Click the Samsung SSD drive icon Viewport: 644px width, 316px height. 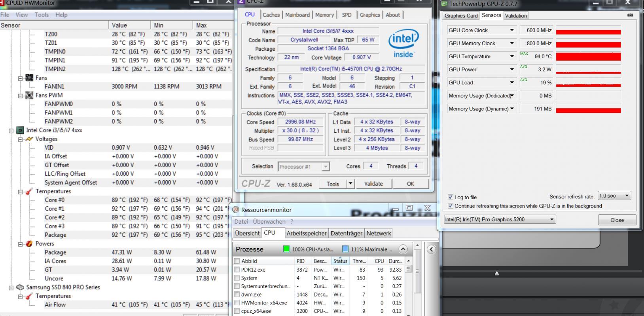pos(20,287)
